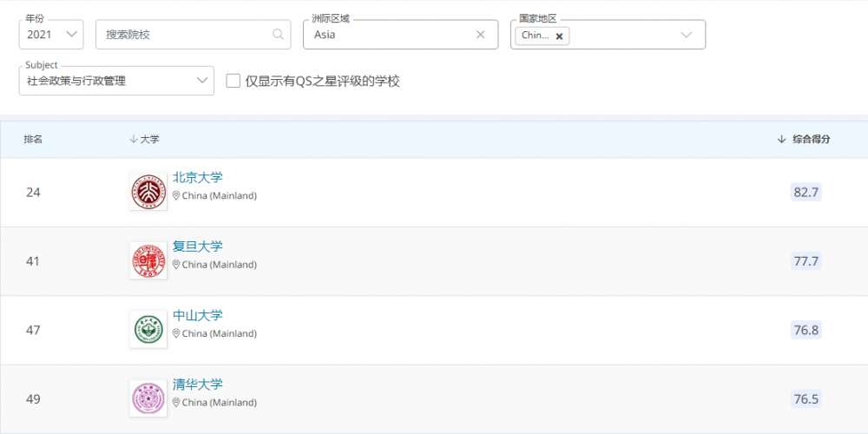Open the 北京大学 link
Viewport: 868px width, 434px height.
[198, 177]
